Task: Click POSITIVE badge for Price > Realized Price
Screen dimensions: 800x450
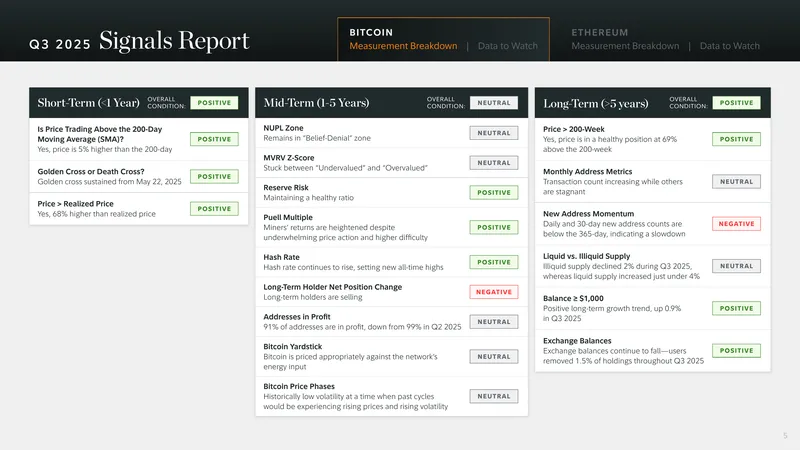Action: click(x=214, y=208)
